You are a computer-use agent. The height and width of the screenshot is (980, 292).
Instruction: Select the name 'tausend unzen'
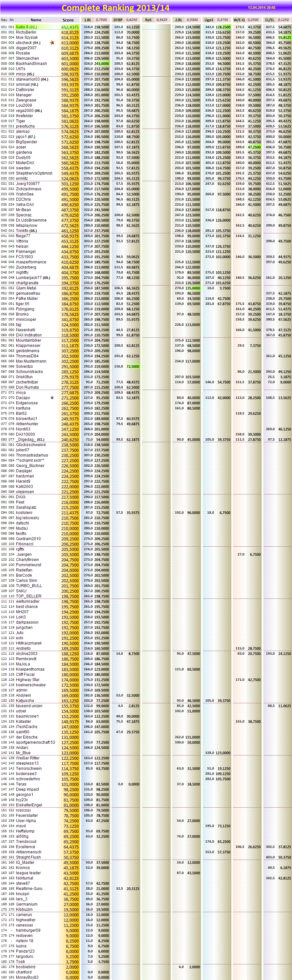tap(29, 706)
